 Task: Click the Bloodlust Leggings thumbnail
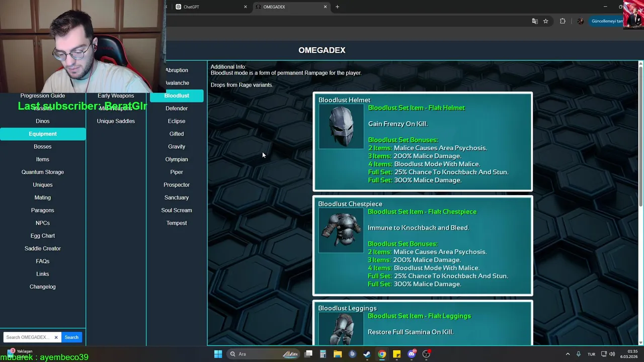(x=341, y=328)
